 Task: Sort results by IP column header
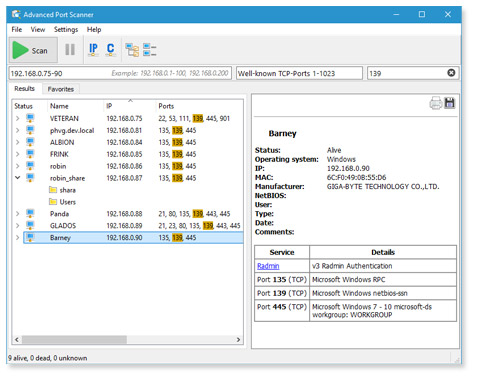coord(109,106)
